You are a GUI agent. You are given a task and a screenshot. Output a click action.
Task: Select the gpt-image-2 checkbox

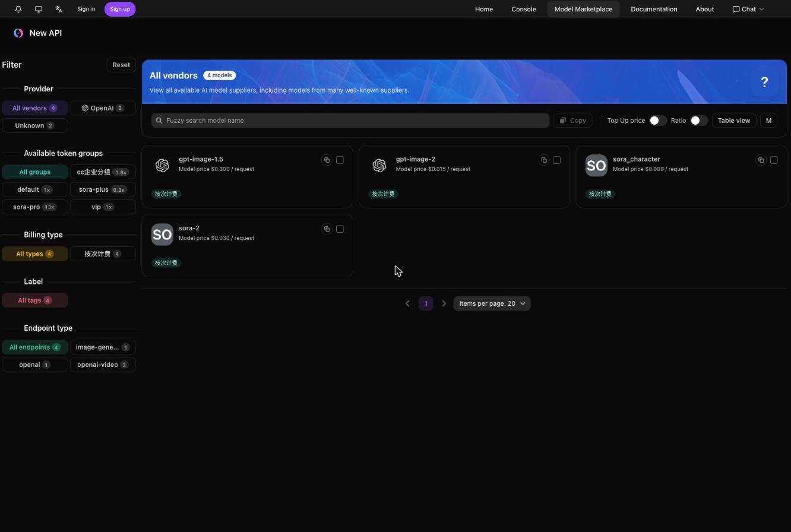556,160
